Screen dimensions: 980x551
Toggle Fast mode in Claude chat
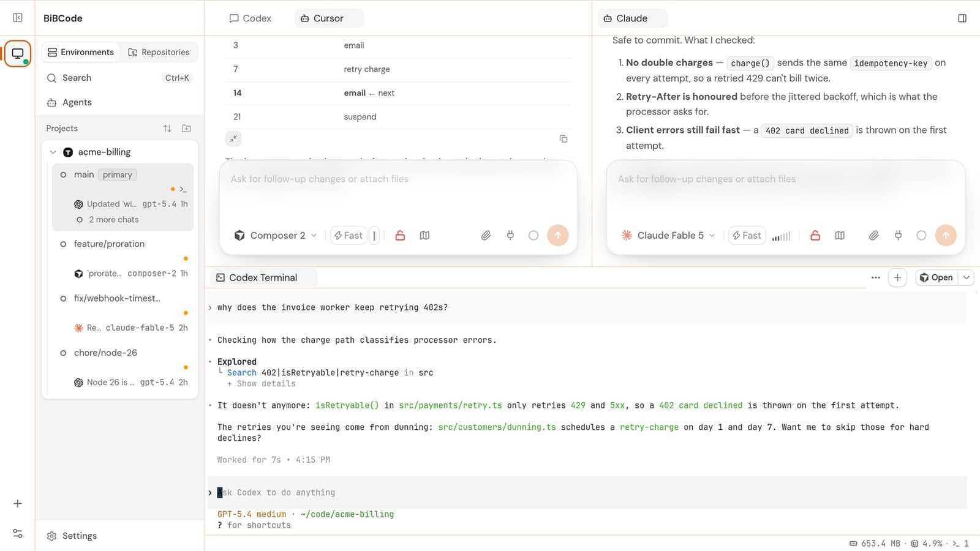coord(747,235)
